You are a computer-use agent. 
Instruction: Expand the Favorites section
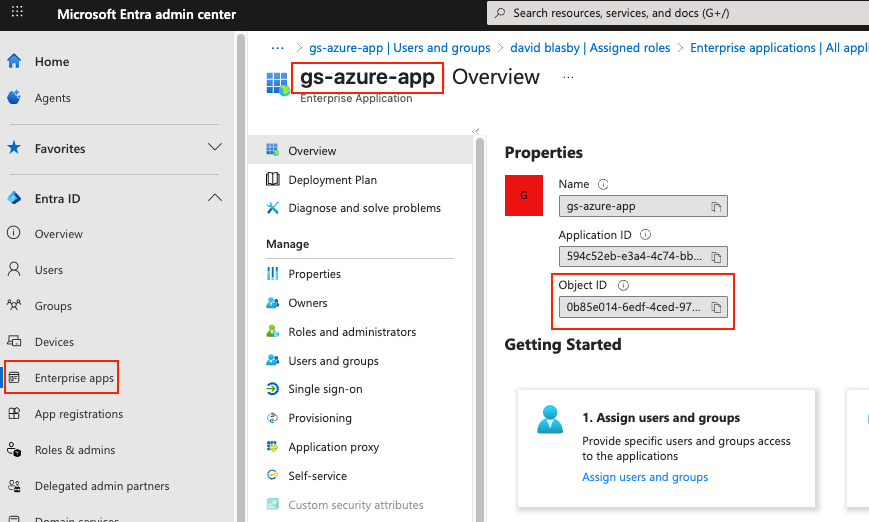click(214, 148)
